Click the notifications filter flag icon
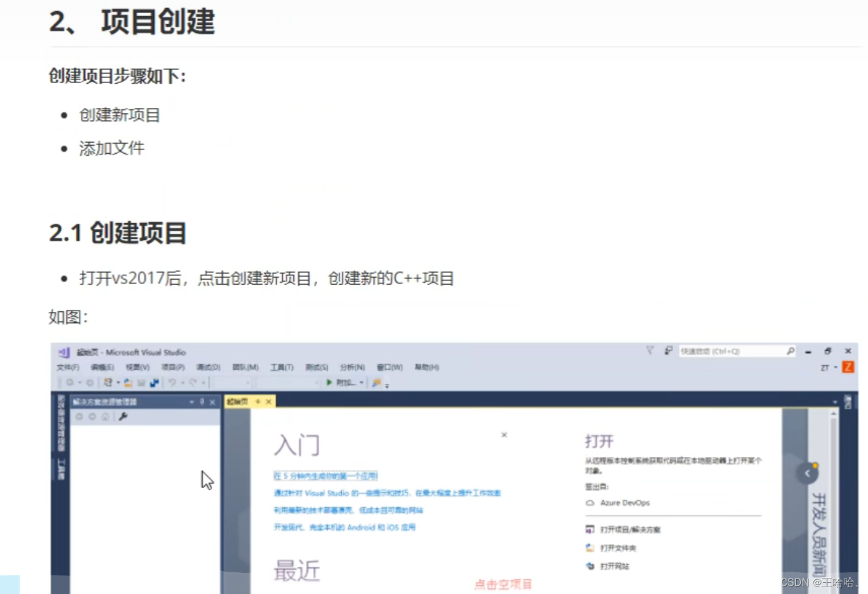Viewport: 868px width, 594px height. coord(650,351)
